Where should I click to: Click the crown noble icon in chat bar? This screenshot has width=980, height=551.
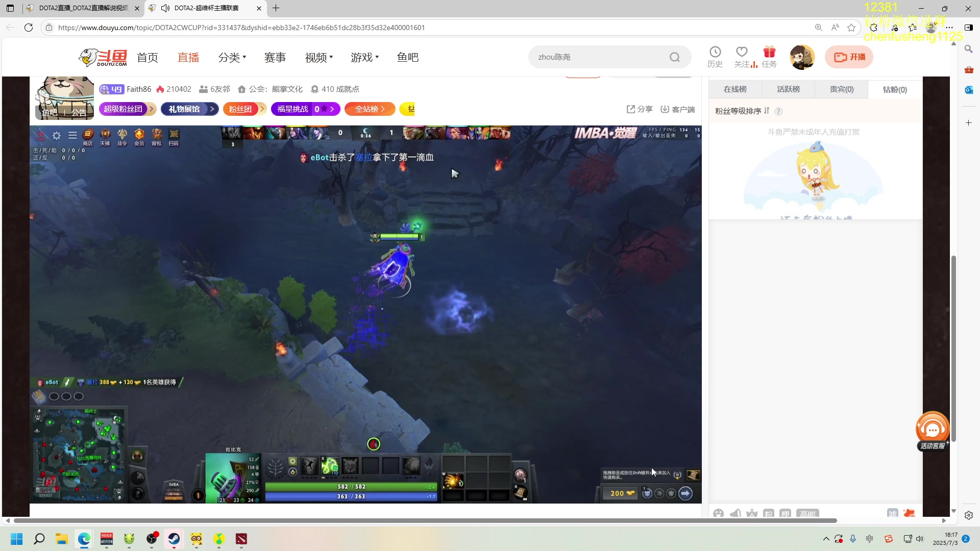752,513
